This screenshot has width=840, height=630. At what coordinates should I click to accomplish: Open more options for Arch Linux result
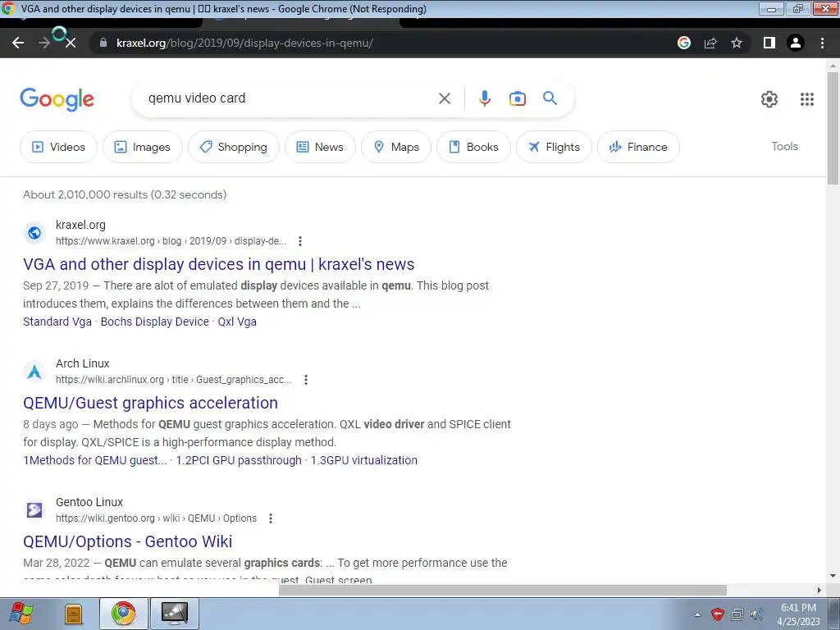coord(306,380)
